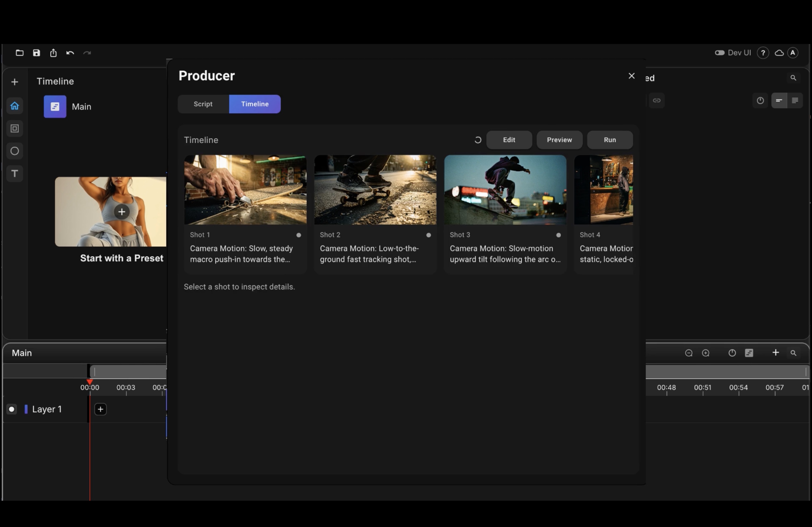Image resolution: width=812 pixels, height=527 pixels.
Task: Switch to the Timeline tab in Producer
Action: click(255, 104)
